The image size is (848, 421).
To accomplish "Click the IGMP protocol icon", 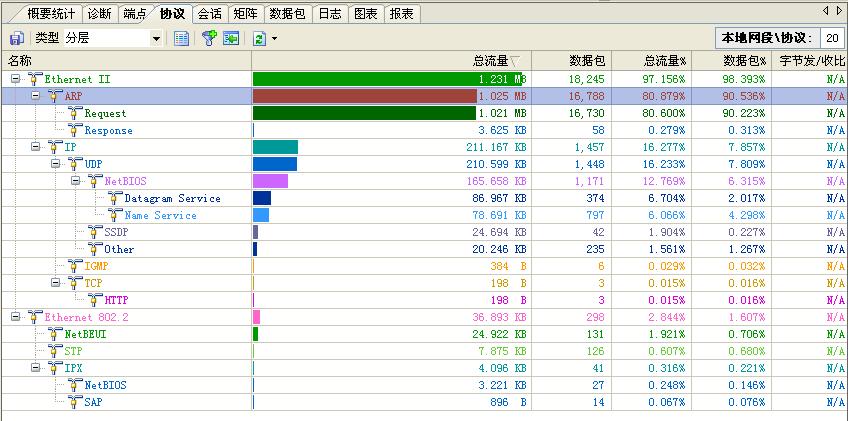I will tap(75, 266).
